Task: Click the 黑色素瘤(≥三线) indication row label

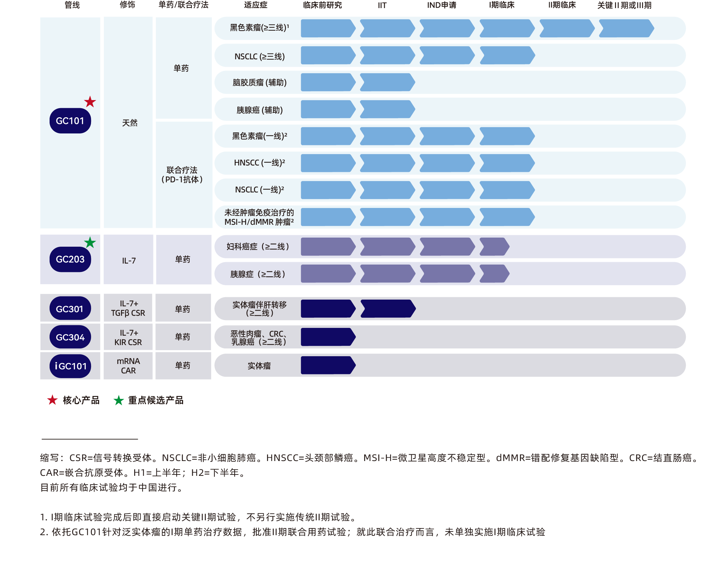Action: [259, 28]
